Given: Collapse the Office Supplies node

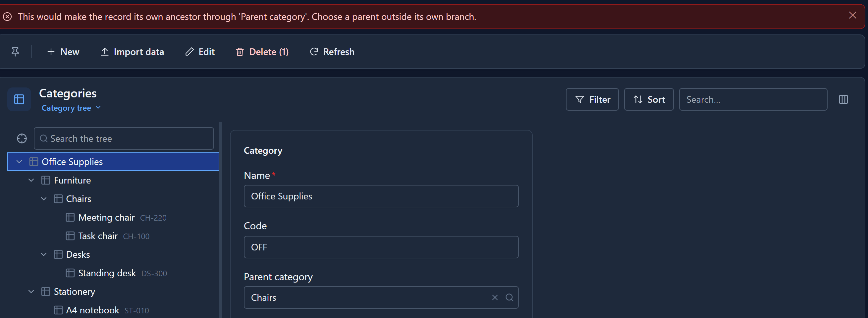Looking at the screenshot, I should pos(20,162).
